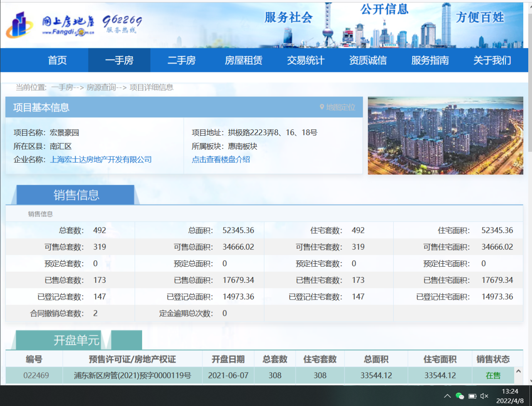The image size is (532, 406).
Task: Open the taskbar clock showing 13:24
Action: (x=510, y=396)
